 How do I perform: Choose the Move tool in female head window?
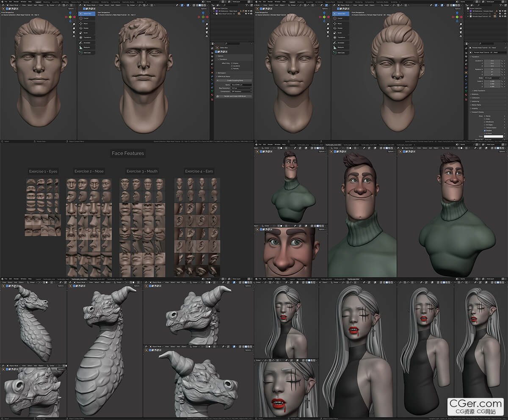340,24
